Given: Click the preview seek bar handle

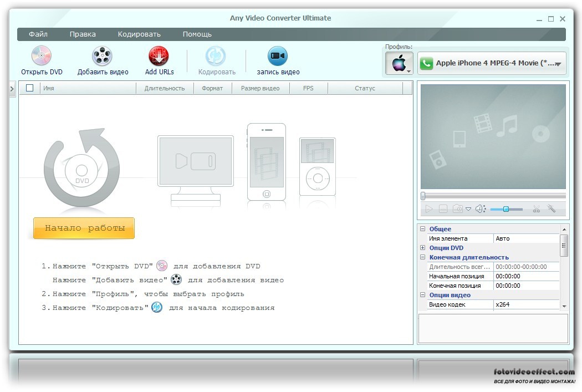Looking at the screenshot, I should [423, 196].
